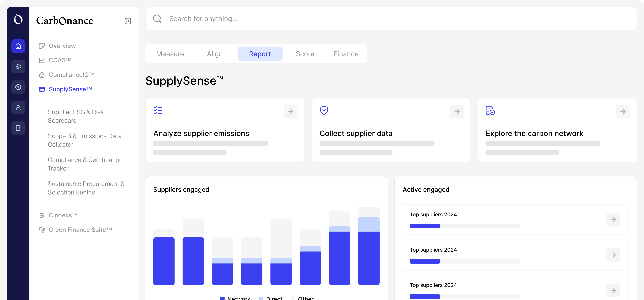Open Explore the carbon network via its arrow

623,111
